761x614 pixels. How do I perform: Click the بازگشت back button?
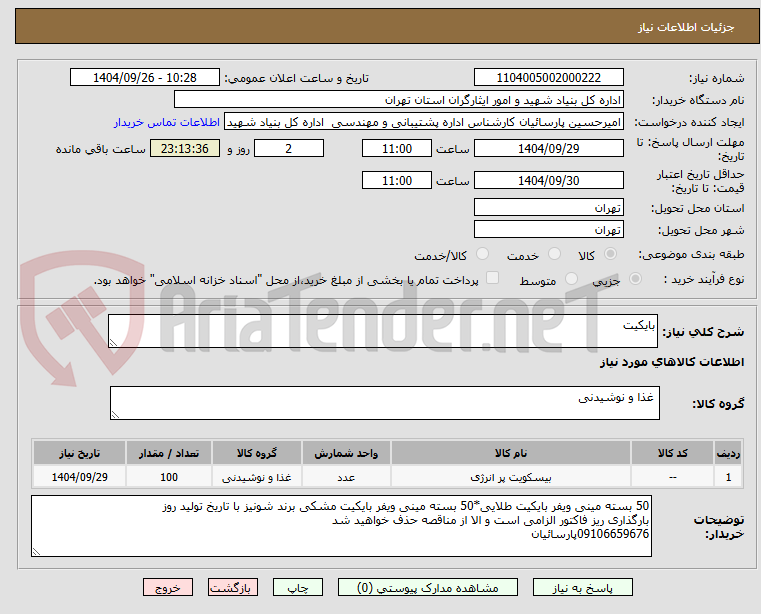coord(232,587)
